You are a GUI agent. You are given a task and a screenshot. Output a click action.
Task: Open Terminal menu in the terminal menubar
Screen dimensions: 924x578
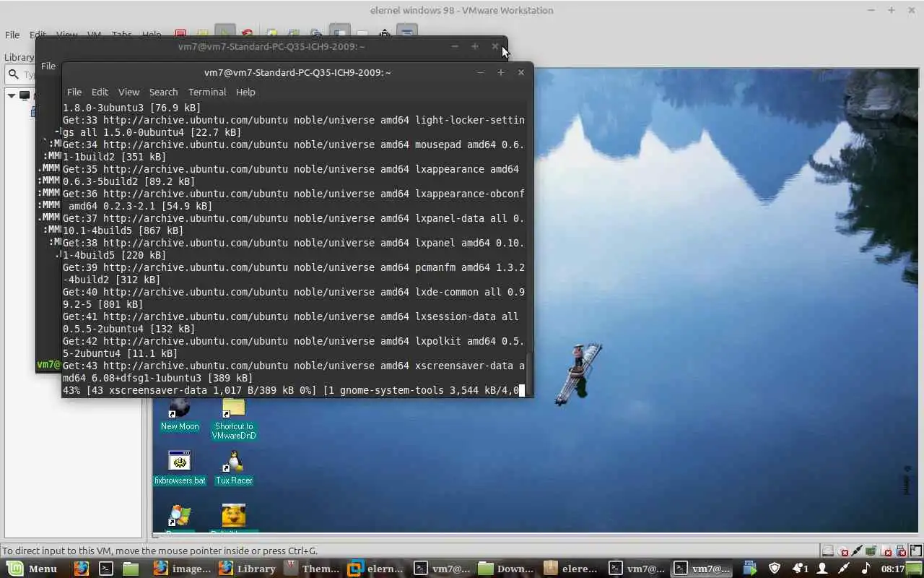pyautogui.click(x=207, y=92)
